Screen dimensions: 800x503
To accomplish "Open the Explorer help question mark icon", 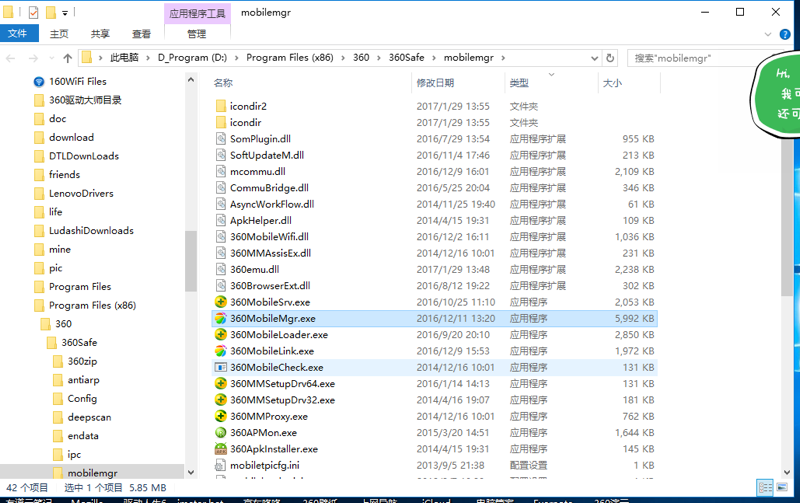I will pyautogui.click(x=785, y=34).
